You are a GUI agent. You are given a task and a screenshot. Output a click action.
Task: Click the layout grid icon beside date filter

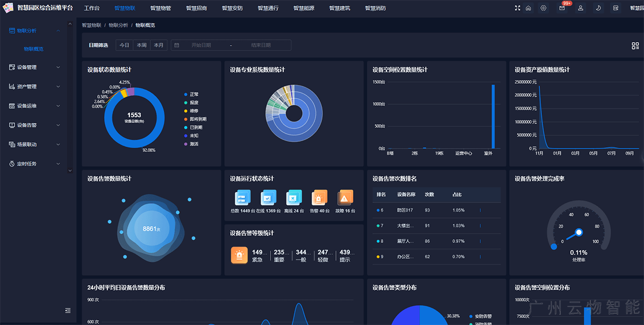click(x=635, y=46)
